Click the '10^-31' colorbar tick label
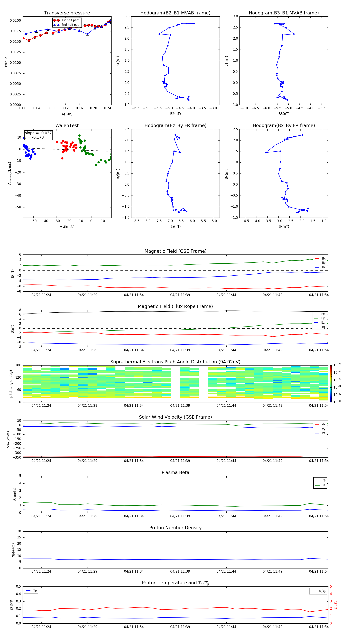The width and height of the screenshot is (351, 644). (337, 402)
